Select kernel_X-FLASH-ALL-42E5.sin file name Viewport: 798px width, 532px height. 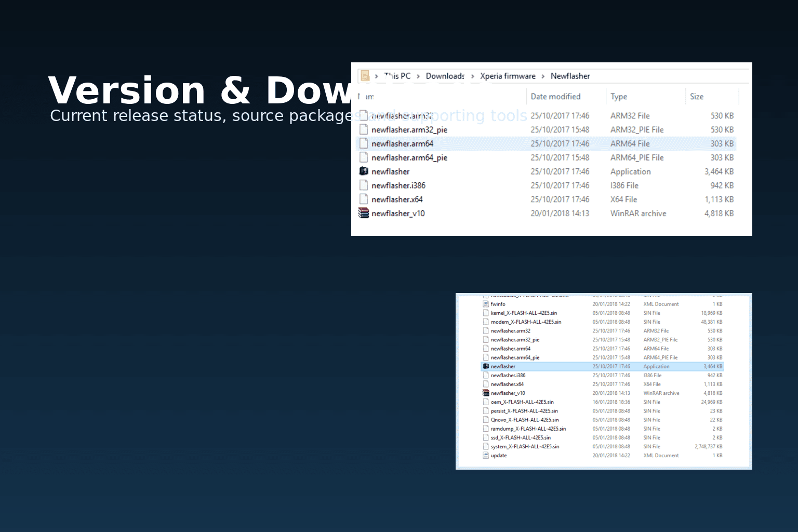(x=524, y=313)
